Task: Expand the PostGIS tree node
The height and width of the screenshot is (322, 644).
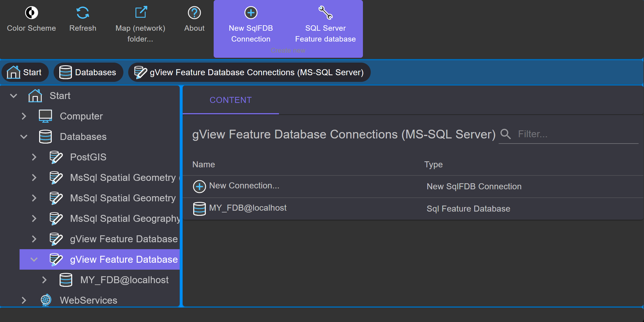Action: pos(34,157)
